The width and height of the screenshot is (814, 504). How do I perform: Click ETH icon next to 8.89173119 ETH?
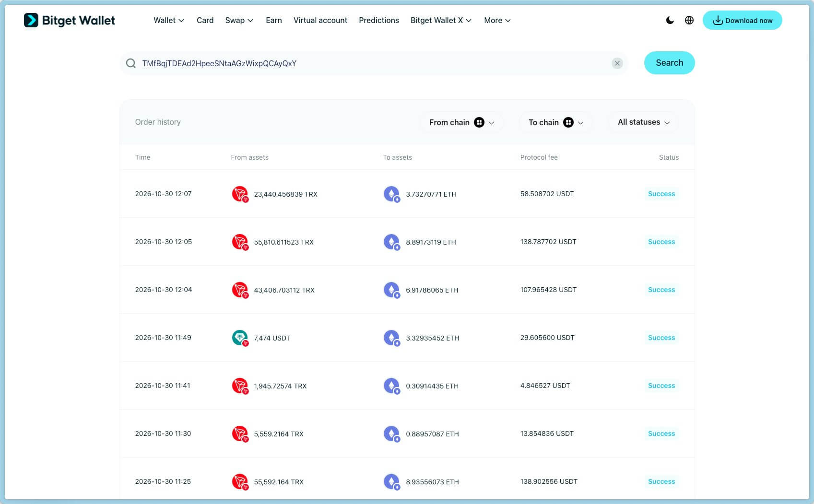392,242
